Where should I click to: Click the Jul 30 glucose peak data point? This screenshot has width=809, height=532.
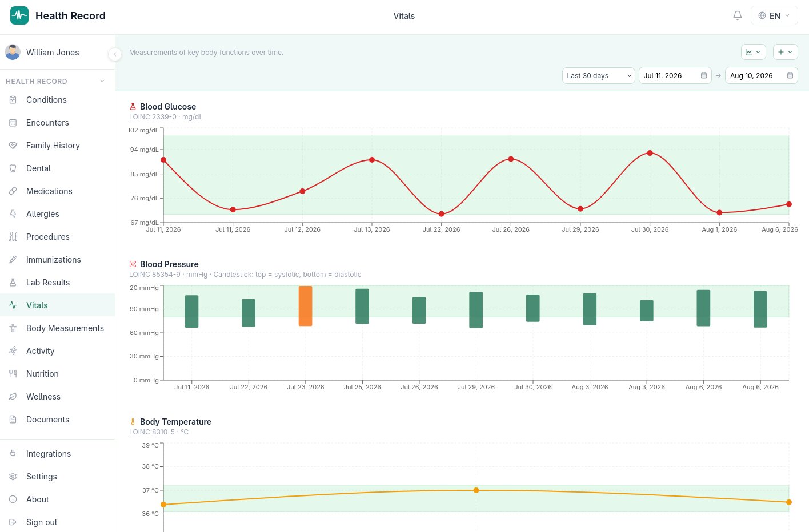pyautogui.click(x=650, y=153)
